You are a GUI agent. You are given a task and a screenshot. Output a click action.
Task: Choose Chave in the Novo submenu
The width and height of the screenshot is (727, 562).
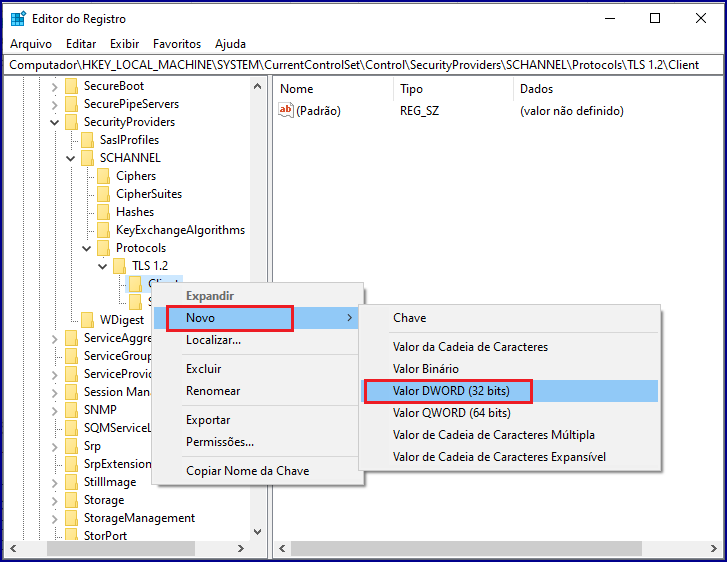tap(509, 318)
